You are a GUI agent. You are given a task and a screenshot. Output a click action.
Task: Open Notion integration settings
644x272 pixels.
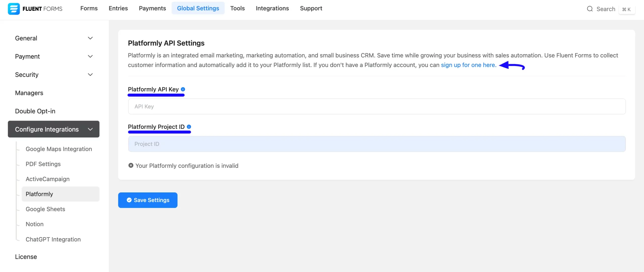coord(34,224)
